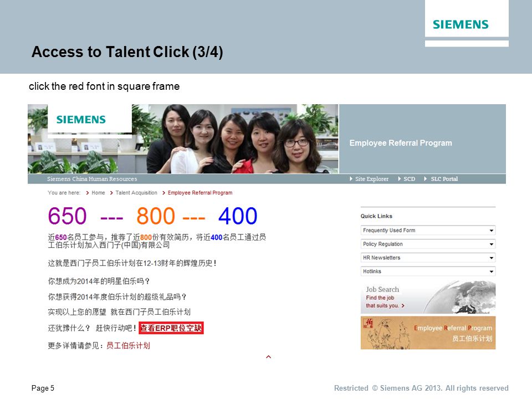Screen dimensions: 532x399
Task: Click the 你想成为2014年的明星伯乐吗 line
Action: [x=99, y=282]
